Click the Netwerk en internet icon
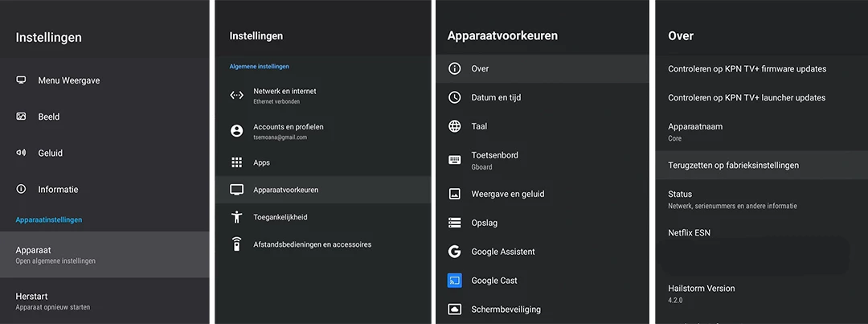 (236, 95)
